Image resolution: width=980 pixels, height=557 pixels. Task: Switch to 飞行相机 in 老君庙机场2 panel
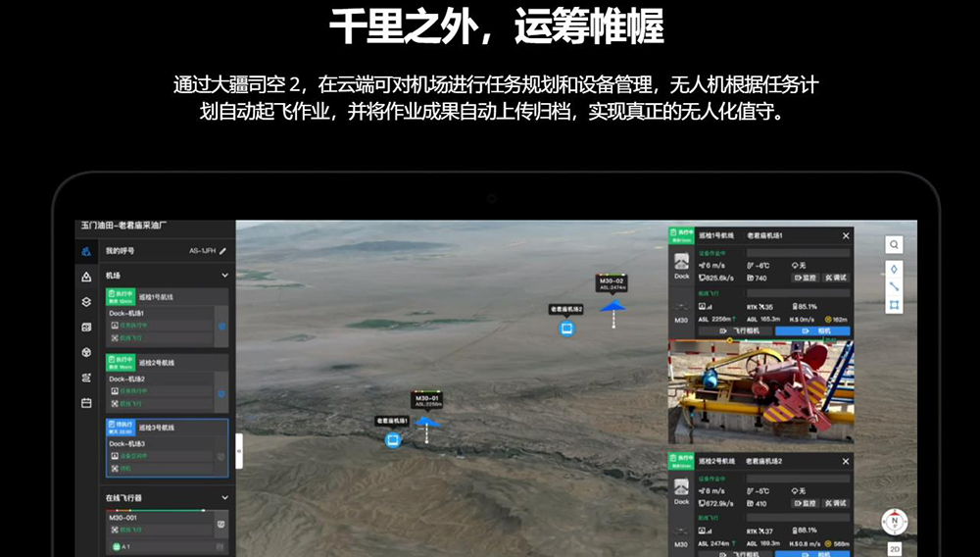[x=735, y=554]
